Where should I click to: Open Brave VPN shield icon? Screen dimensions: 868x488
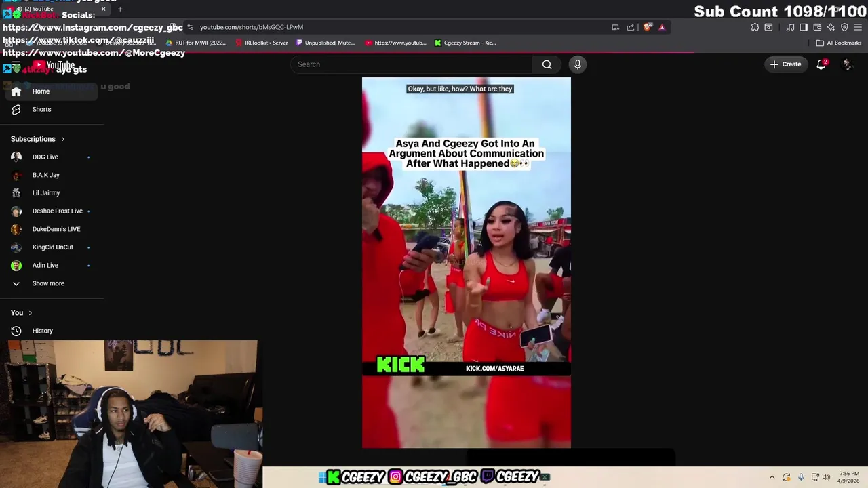(844, 27)
